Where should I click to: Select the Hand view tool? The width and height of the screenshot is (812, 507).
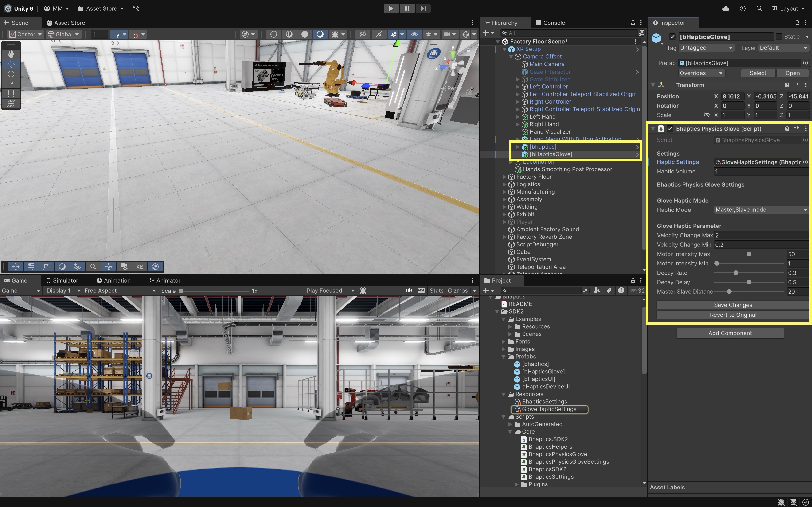(x=11, y=54)
